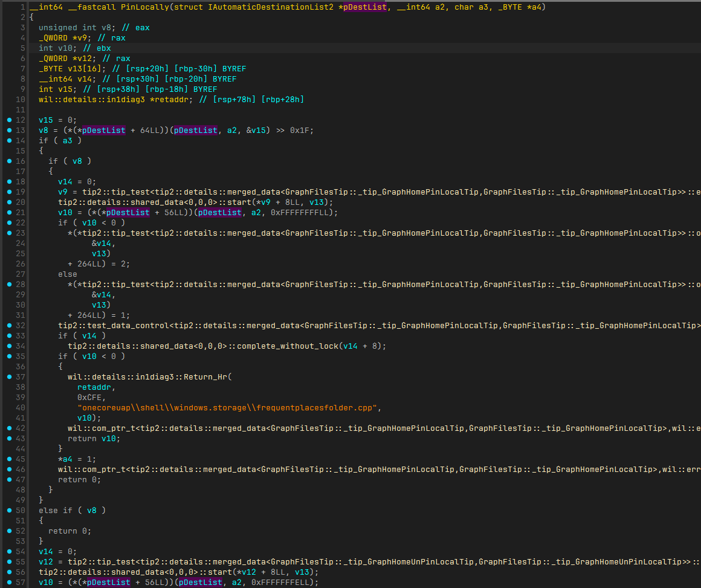Select the frequentplacesfolder.cpp path string
The width and height of the screenshot is (701, 588).
point(229,408)
